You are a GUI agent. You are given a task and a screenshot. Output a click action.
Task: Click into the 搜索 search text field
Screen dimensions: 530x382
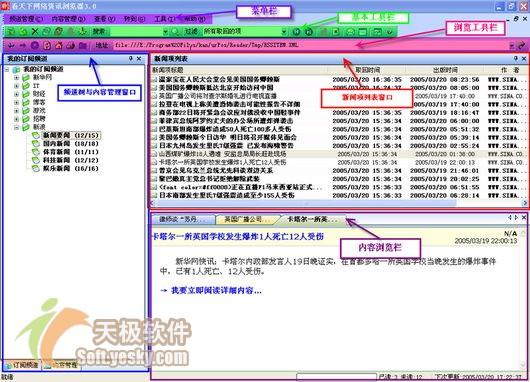pyautogui.click(x=136, y=32)
